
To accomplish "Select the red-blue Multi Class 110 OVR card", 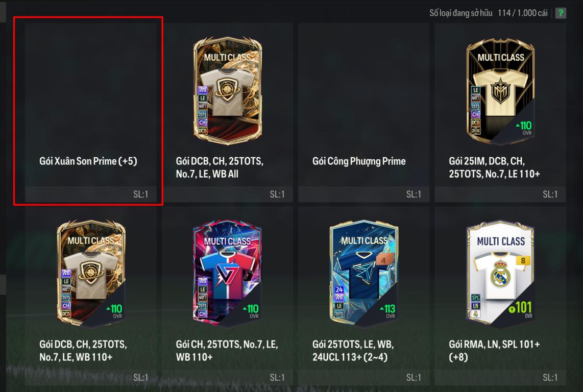I will point(228,274).
